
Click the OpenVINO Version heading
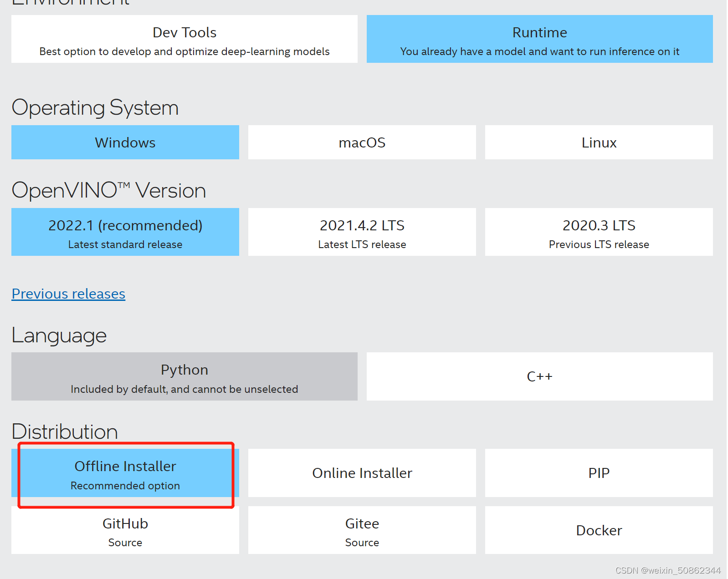click(x=109, y=190)
